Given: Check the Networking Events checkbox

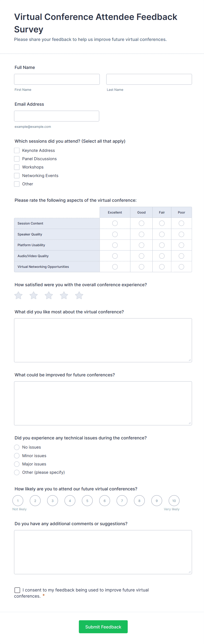Looking at the screenshot, I should pyautogui.click(x=17, y=175).
